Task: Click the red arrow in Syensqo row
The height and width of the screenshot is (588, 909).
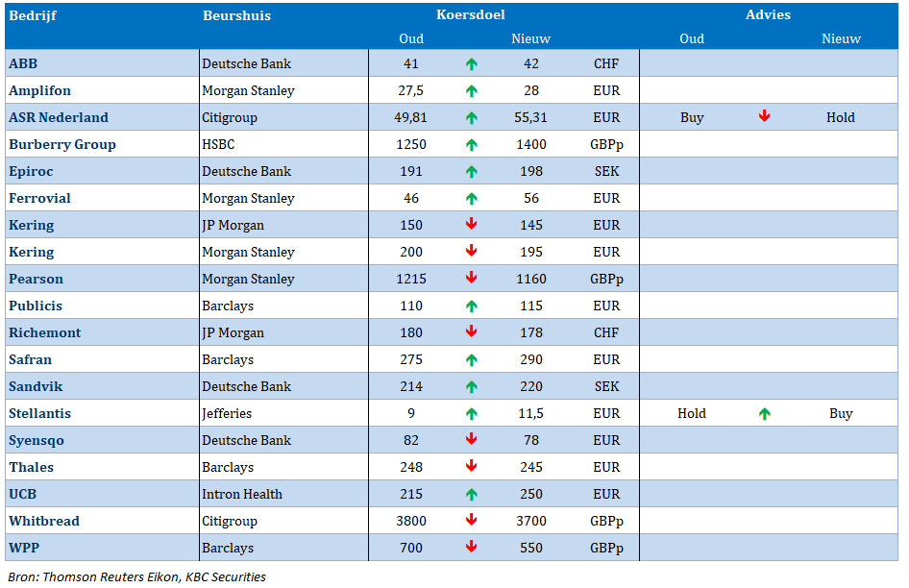Action: click(471, 439)
